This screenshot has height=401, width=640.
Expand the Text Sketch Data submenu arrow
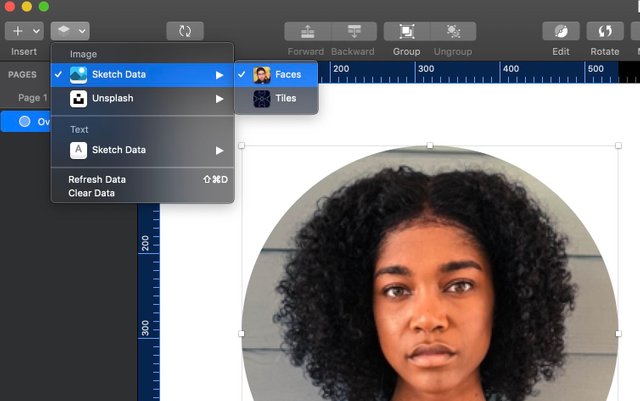click(220, 150)
